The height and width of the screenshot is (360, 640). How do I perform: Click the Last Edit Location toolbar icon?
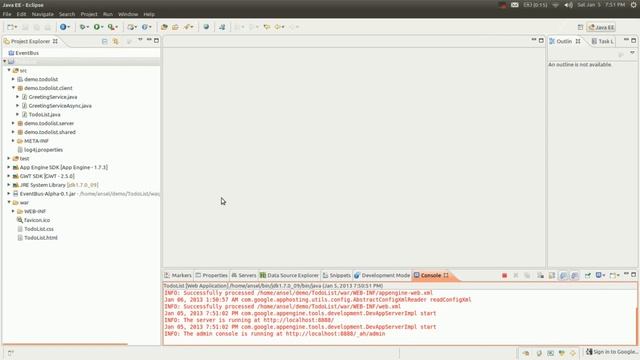point(267,27)
